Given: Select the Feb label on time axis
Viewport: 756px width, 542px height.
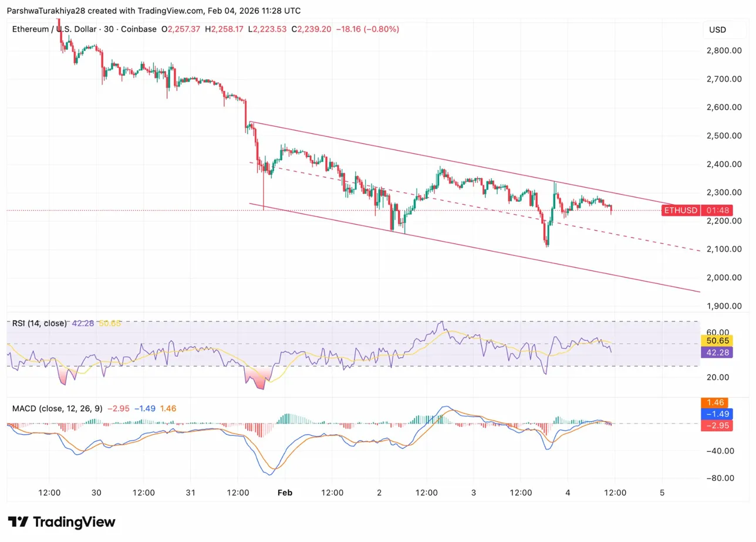Looking at the screenshot, I should pos(285,493).
